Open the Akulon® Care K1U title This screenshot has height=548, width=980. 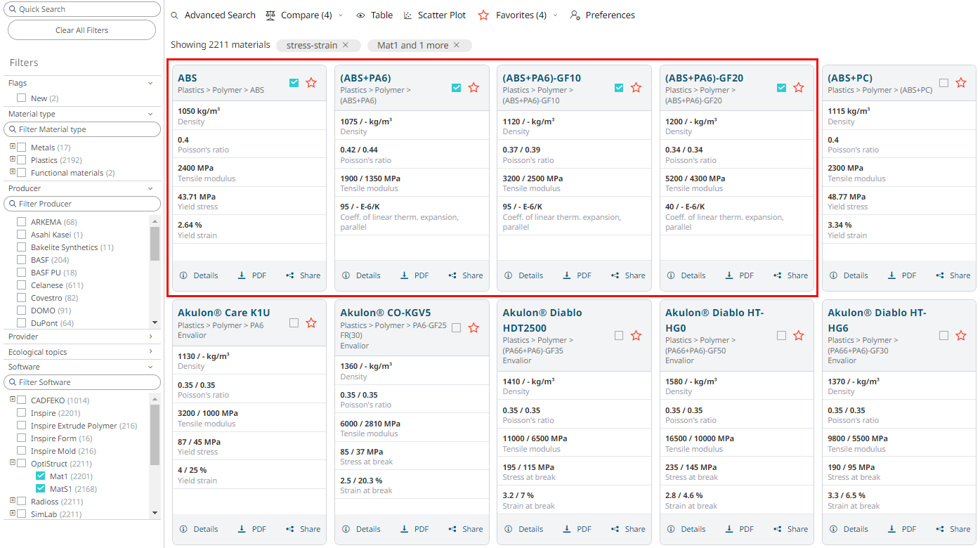pyautogui.click(x=224, y=313)
